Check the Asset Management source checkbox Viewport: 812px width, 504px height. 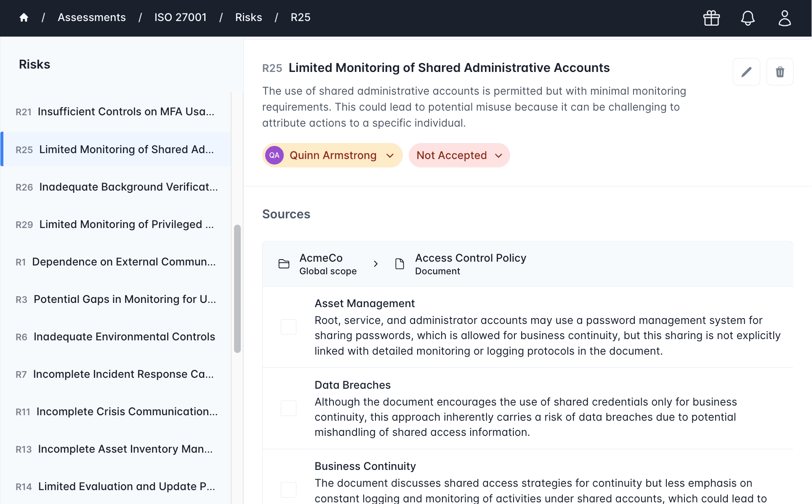(288, 327)
